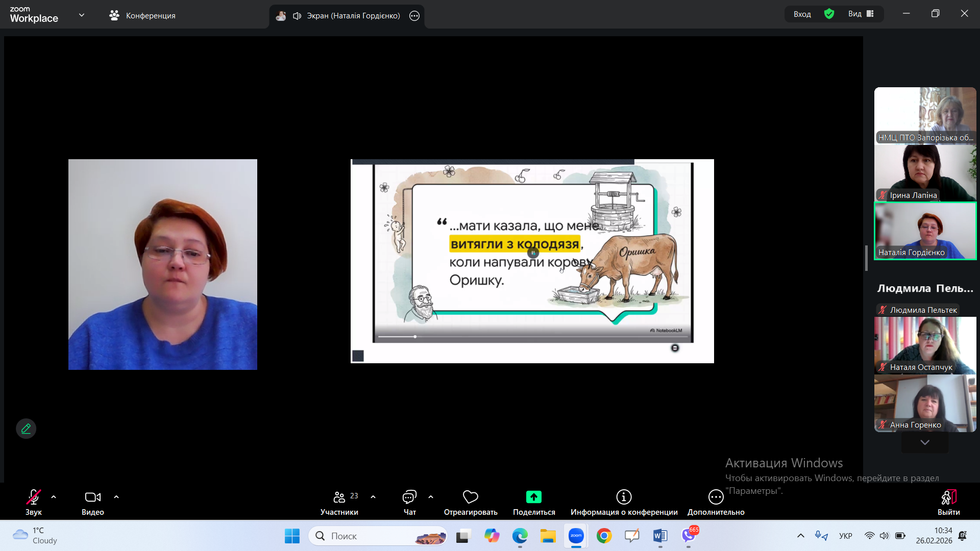Toggle camera with Видео button
980x551 pixels.
92,497
